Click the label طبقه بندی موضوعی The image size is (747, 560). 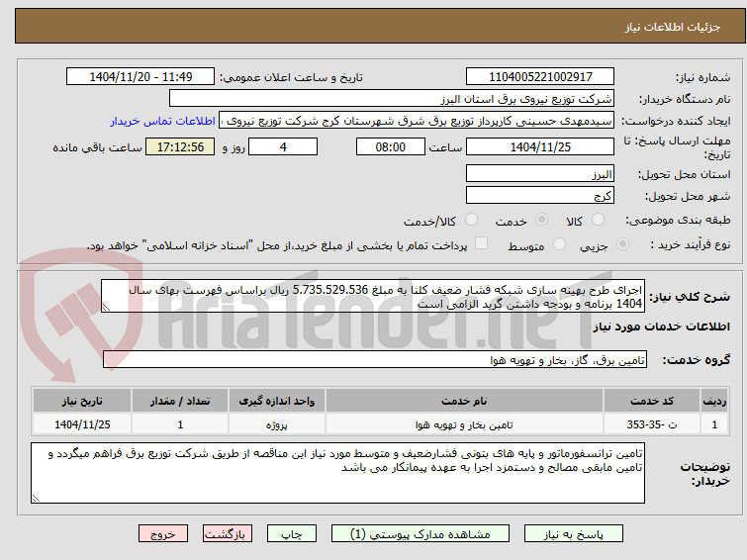[x=678, y=221]
